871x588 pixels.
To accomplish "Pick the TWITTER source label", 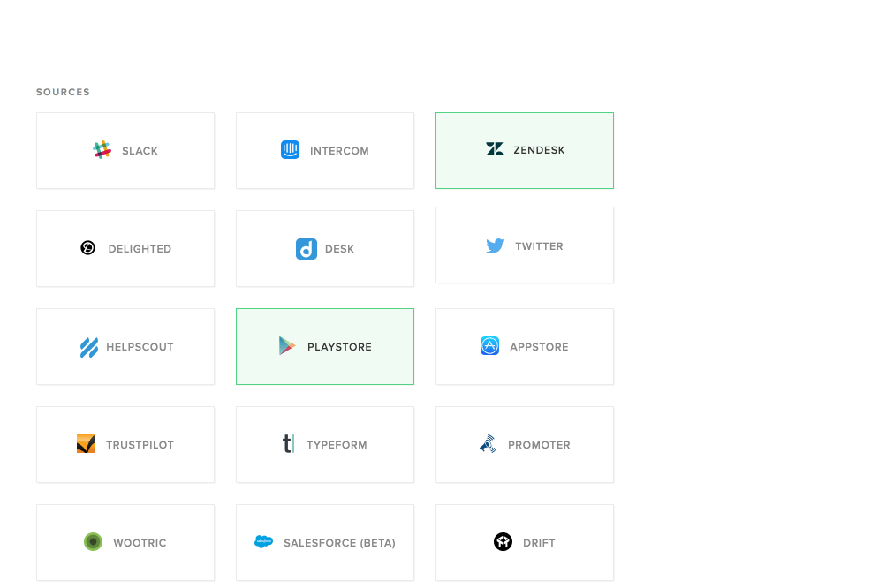I will (x=539, y=246).
